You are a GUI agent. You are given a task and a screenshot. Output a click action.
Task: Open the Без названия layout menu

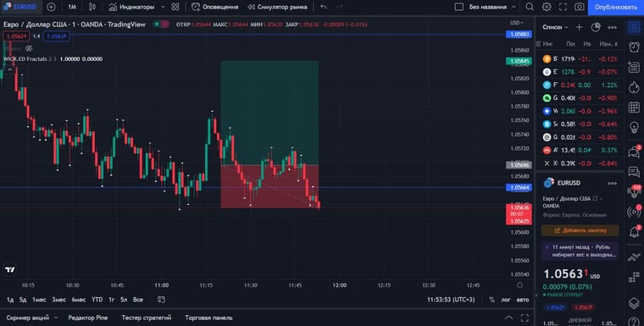coord(491,7)
